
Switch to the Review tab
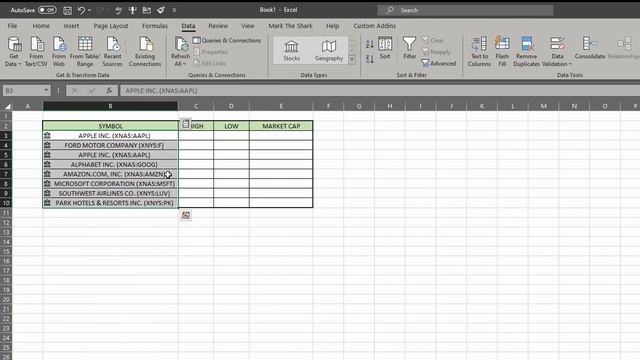coord(218,26)
